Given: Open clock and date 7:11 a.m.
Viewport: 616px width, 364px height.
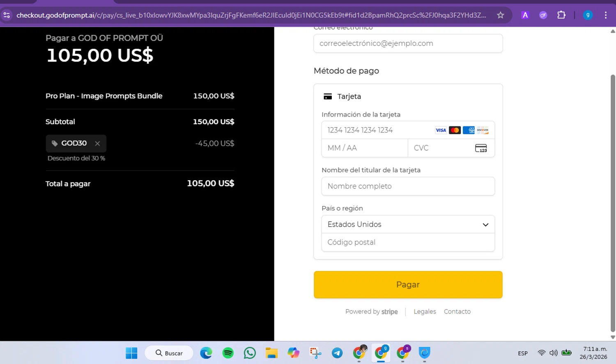Looking at the screenshot, I should [593, 353].
